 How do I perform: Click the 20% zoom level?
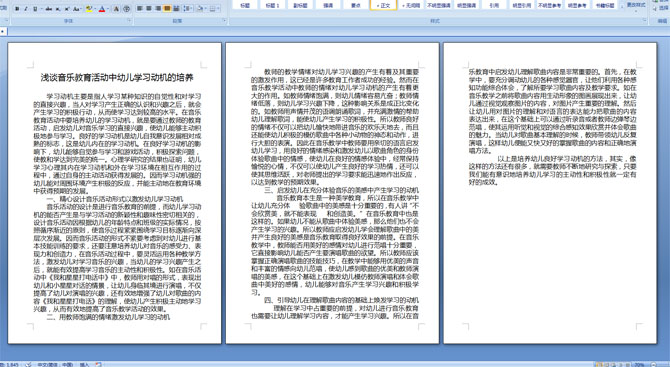point(639,364)
